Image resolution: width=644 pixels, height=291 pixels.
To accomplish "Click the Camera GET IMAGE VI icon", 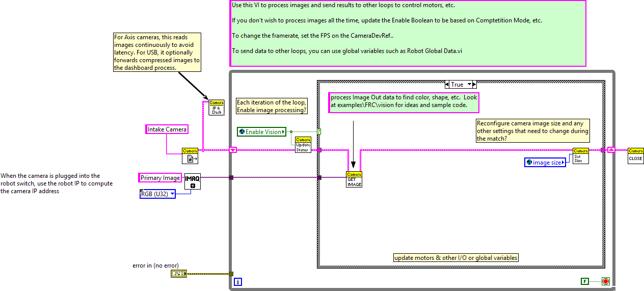I will pyautogui.click(x=354, y=179).
